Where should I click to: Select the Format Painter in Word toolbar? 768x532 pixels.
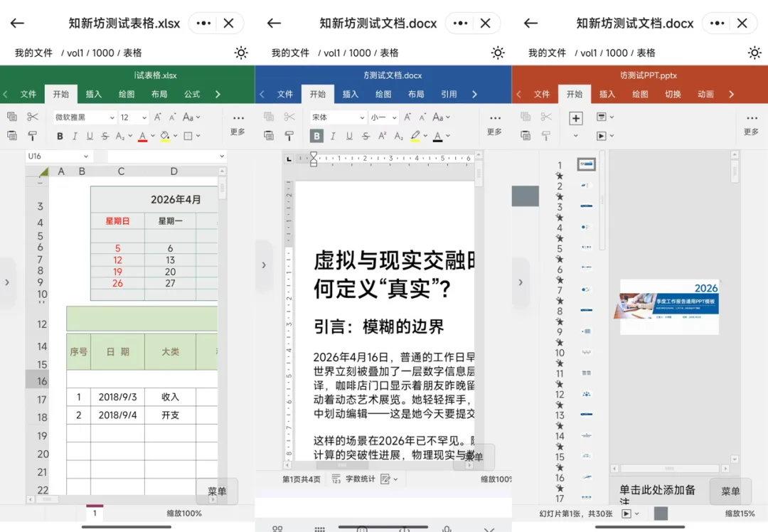coord(289,136)
